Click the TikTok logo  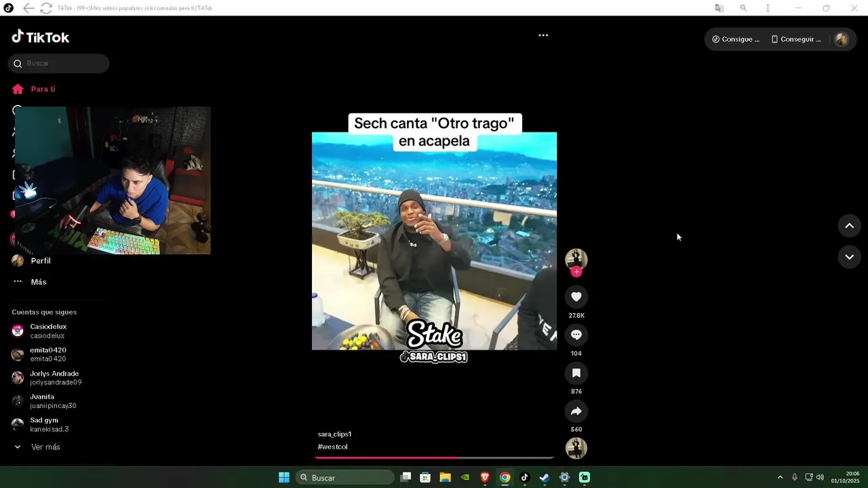coord(41,37)
